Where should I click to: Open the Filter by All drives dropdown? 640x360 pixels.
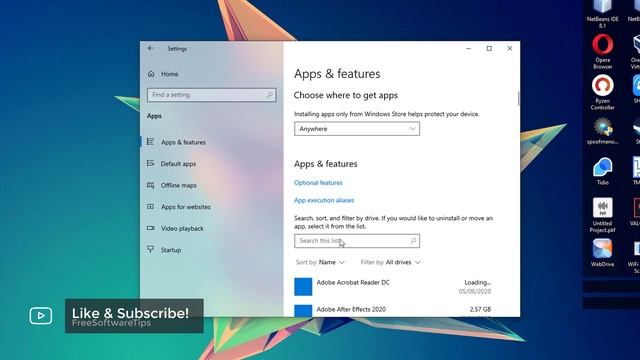[391, 262]
